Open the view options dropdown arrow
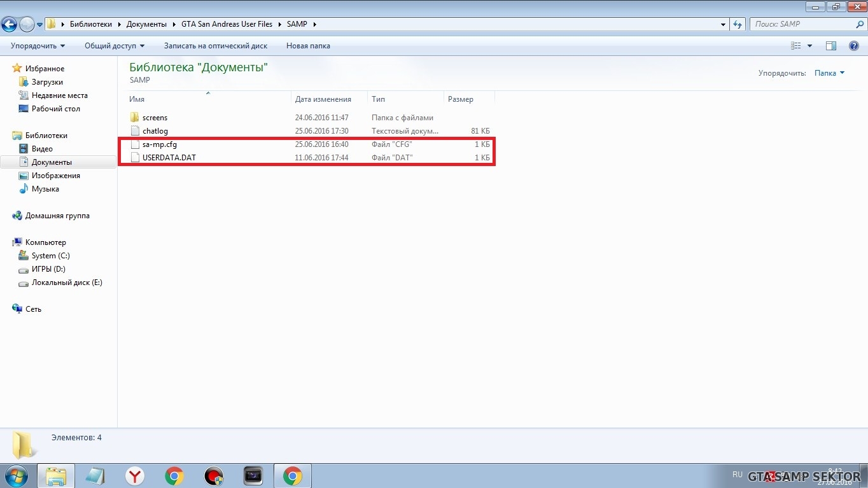Viewport: 868px width, 488px height. (x=809, y=46)
